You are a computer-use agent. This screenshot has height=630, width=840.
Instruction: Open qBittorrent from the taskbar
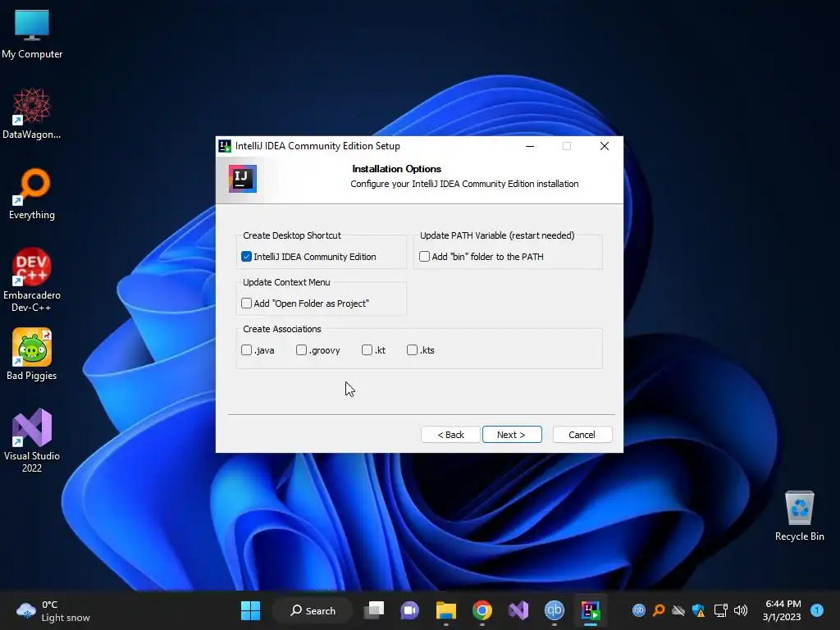pos(554,610)
